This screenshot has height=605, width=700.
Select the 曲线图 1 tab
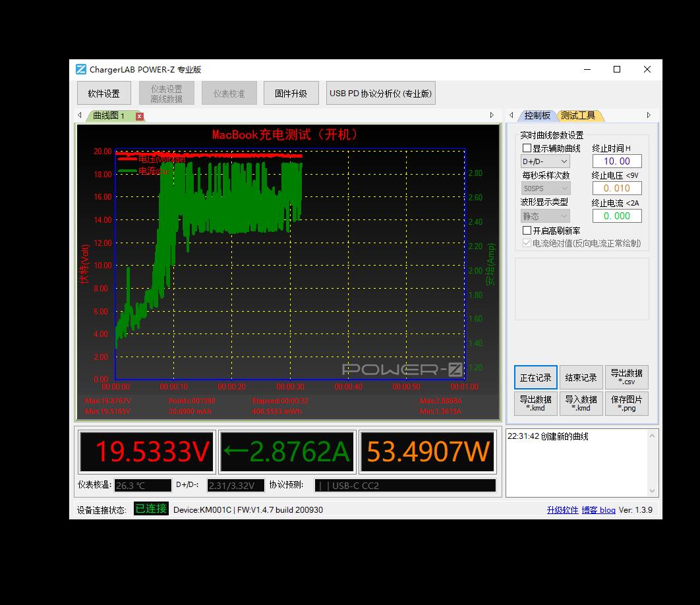(x=109, y=115)
